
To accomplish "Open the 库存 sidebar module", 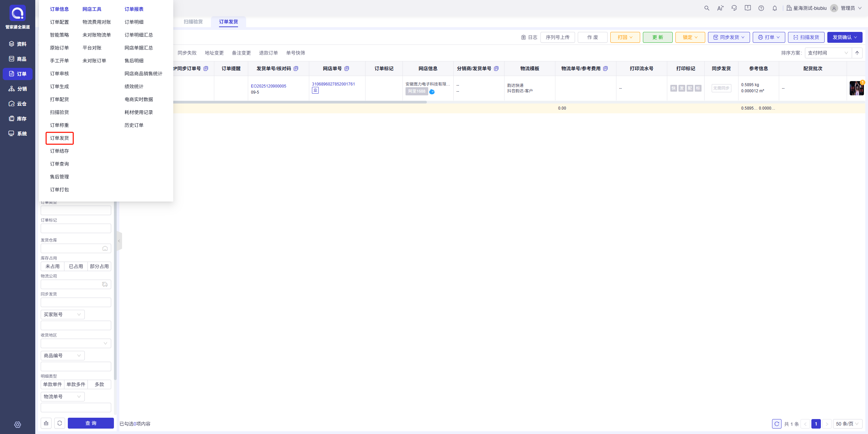I will (18, 118).
